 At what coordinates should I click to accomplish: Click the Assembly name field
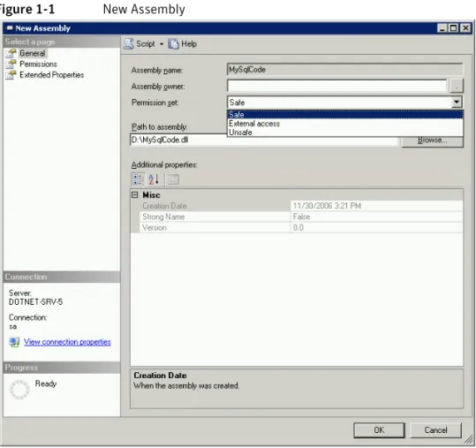tap(344, 70)
